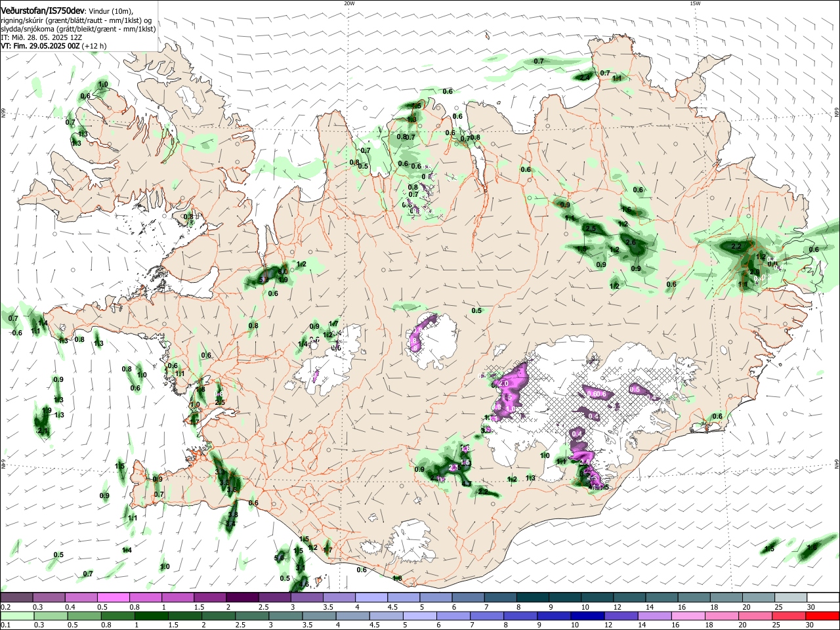Viewport: 840px width, 630px height.
Task: Click the 'Vindur (10m)' parameter text
Action: [111, 11]
